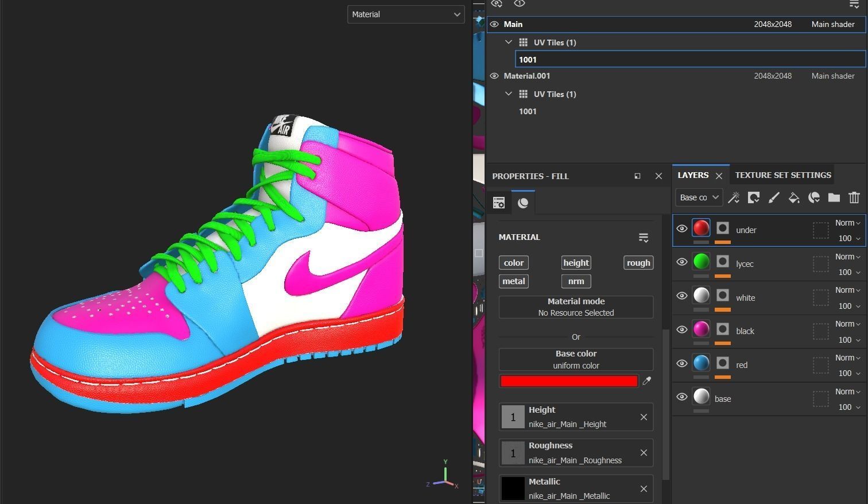Toggle the nrm channel button
The height and width of the screenshot is (504, 868).
coord(576,281)
